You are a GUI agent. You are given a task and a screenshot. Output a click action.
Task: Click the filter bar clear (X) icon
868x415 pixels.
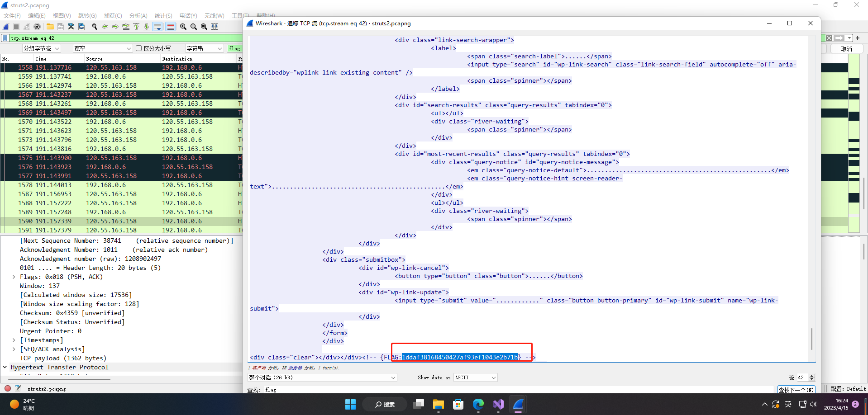tap(829, 38)
